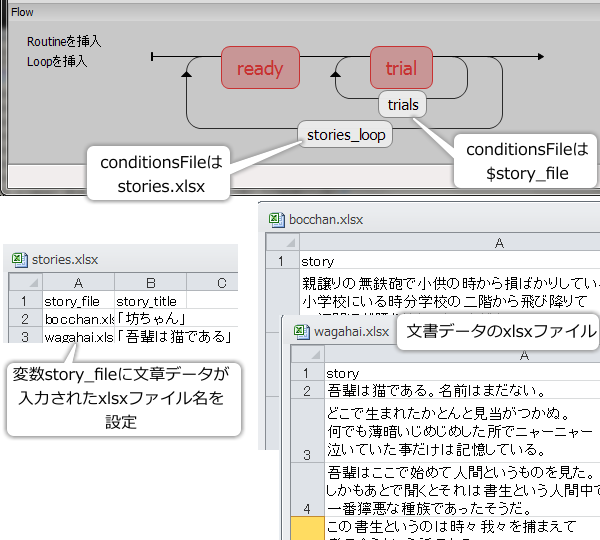Click the bocchan.xlsx Excel file icon

(x=277, y=220)
